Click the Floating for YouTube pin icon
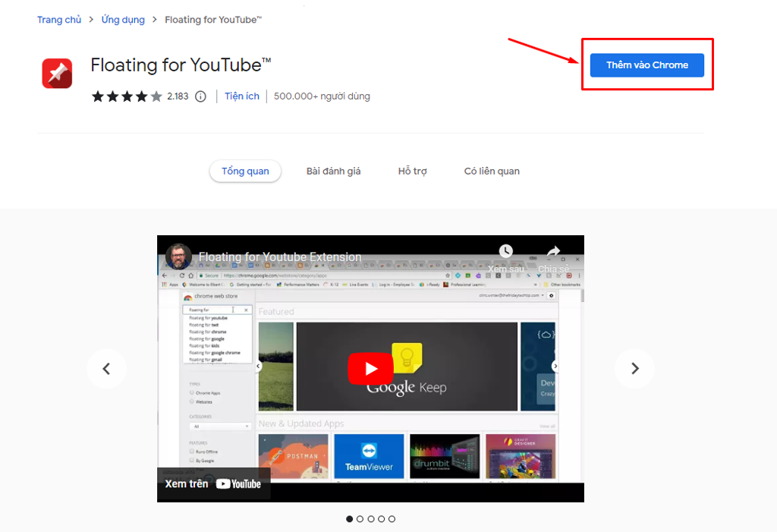The height and width of the screenshot is (532, 777). point(57,74)
